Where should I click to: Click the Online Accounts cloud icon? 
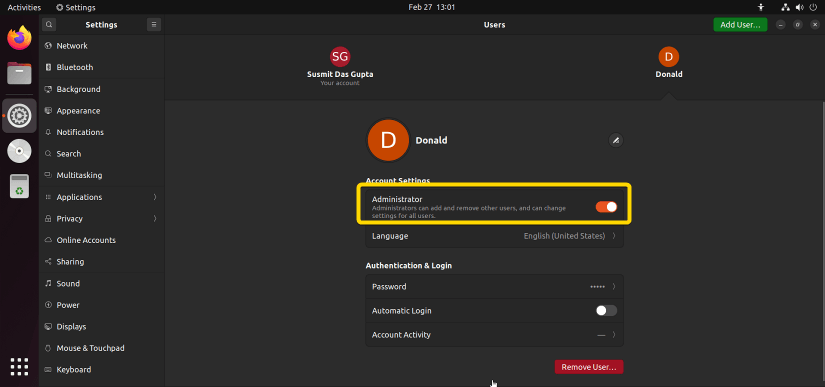click(48, 240)
